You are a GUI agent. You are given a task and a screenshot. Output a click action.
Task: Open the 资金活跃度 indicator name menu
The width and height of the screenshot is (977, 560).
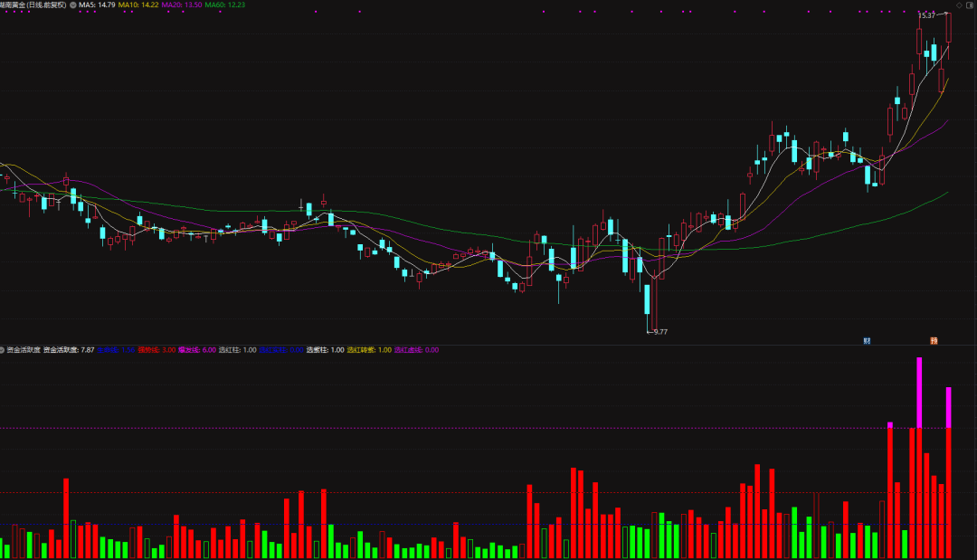(x=24, y=349)
